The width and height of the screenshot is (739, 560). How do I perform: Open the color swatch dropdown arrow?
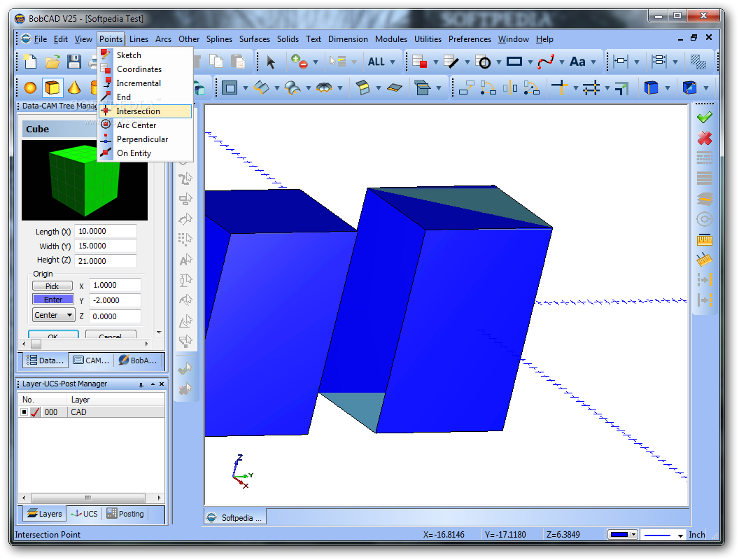click(x=634, y=535)
